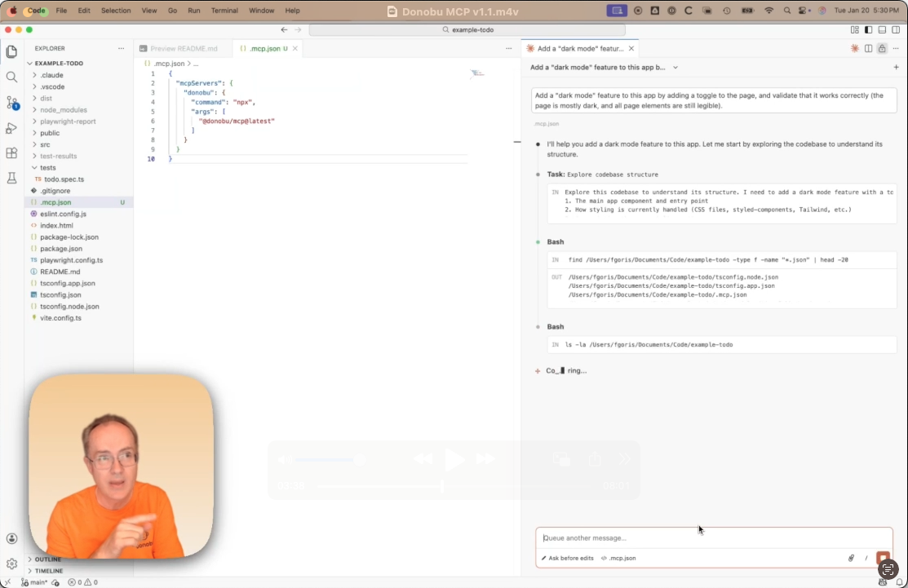Select the attachment paperclip in the message box
The height and width of the screenshot is (588, 908).
851,558
